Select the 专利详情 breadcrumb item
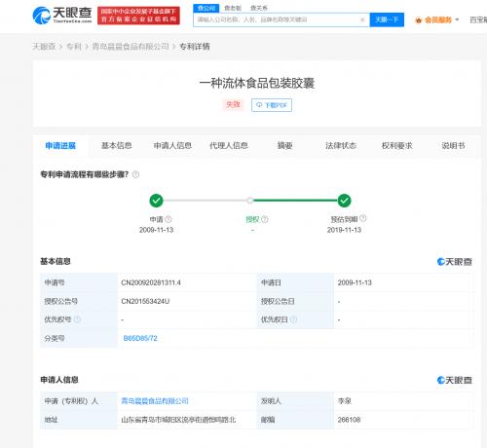The height and width of the screenshot is (448, 487). click(x=195, y=47)
